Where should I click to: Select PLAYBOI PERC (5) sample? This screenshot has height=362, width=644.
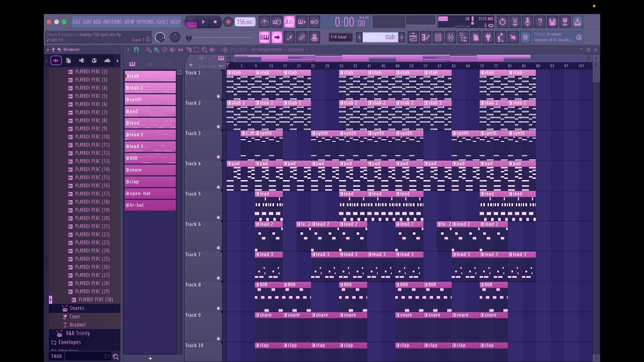[91, 96]
